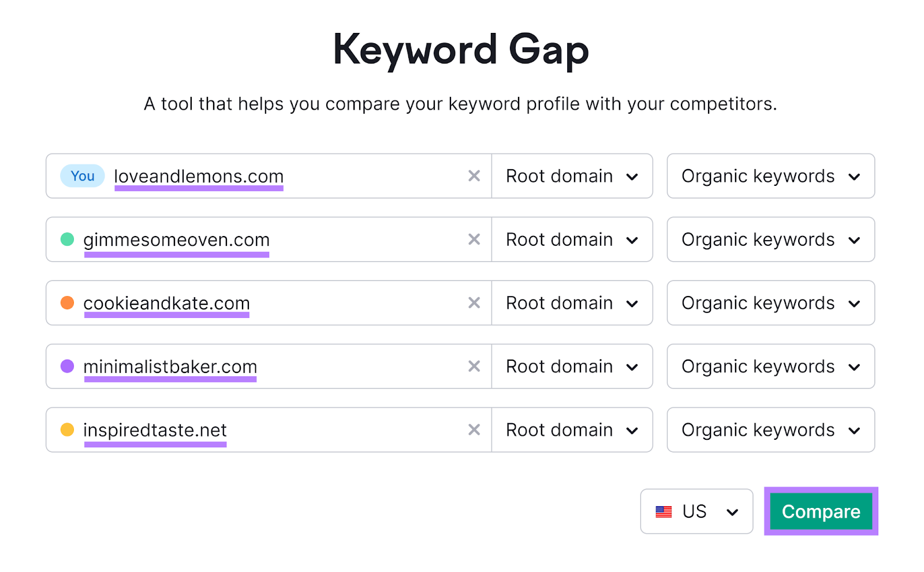Remove gimmesomeoven.com using its X icon
Viewport: 924px width, 572px height.
tap(474, 240)
